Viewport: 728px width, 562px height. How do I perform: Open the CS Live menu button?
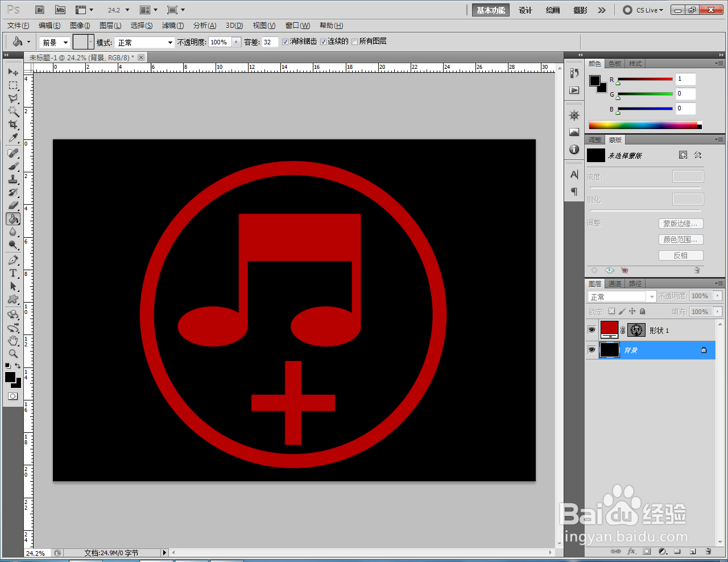644,10
